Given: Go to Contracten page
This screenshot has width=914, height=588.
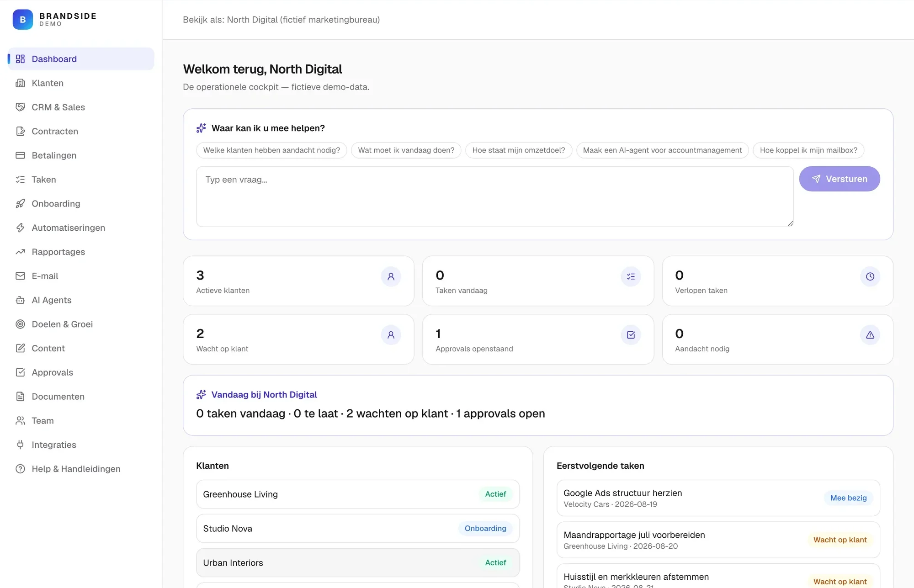Looking at the screenshot, I should point(81,132).
